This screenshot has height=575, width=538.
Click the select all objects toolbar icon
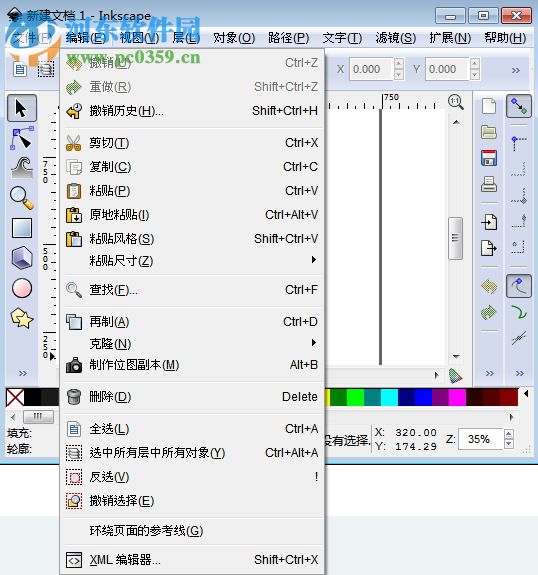point(20,69)
